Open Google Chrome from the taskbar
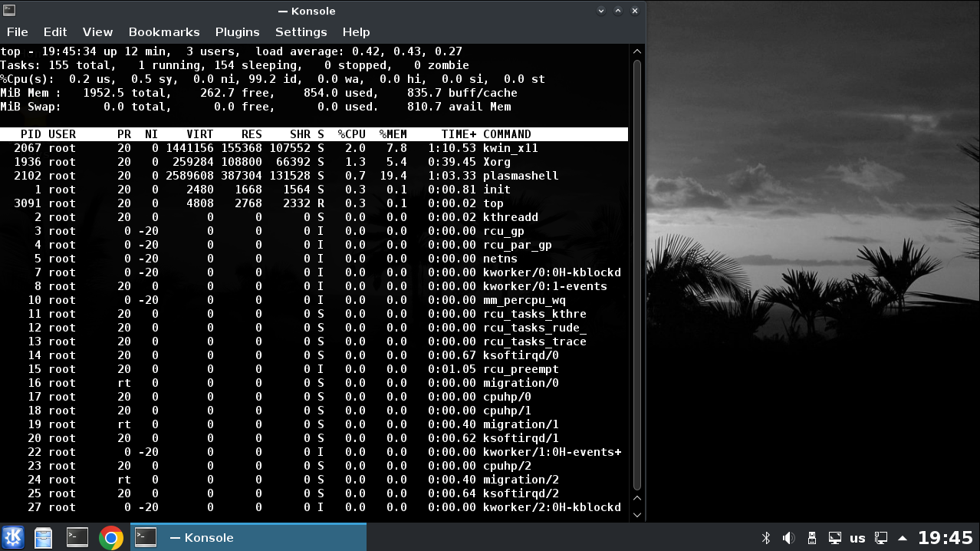 coord(111,537)
